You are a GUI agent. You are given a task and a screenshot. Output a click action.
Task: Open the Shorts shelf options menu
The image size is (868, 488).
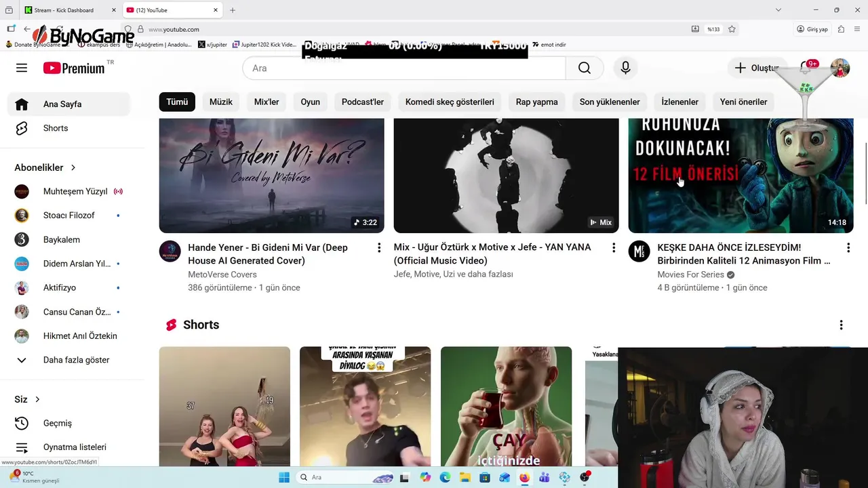(841, 325)
